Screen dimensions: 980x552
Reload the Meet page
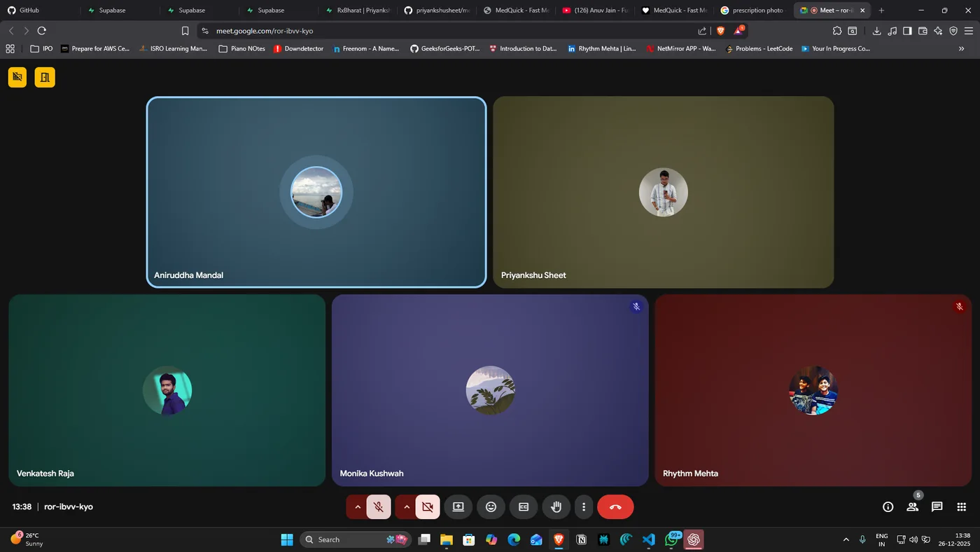(x=42, y=31)
